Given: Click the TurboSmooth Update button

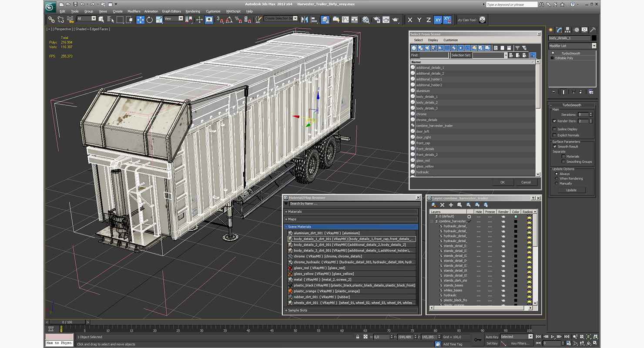Looking at the screenshot, I should click(571, 190).
